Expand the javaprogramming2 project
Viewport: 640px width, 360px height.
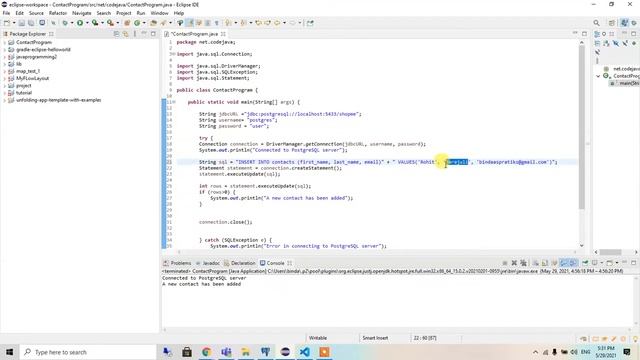(x=4, y=57)
